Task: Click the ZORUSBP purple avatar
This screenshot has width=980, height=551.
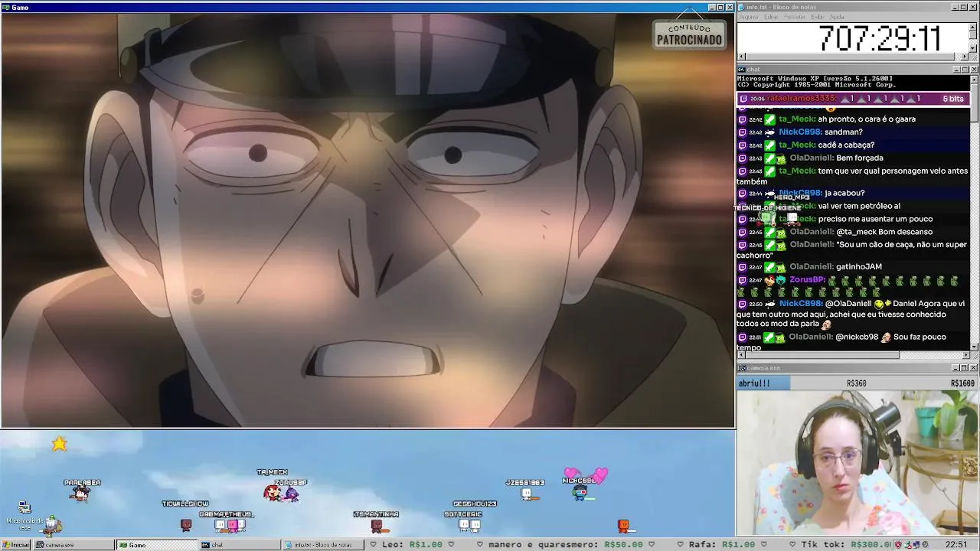Action: (x=291, y=494)
